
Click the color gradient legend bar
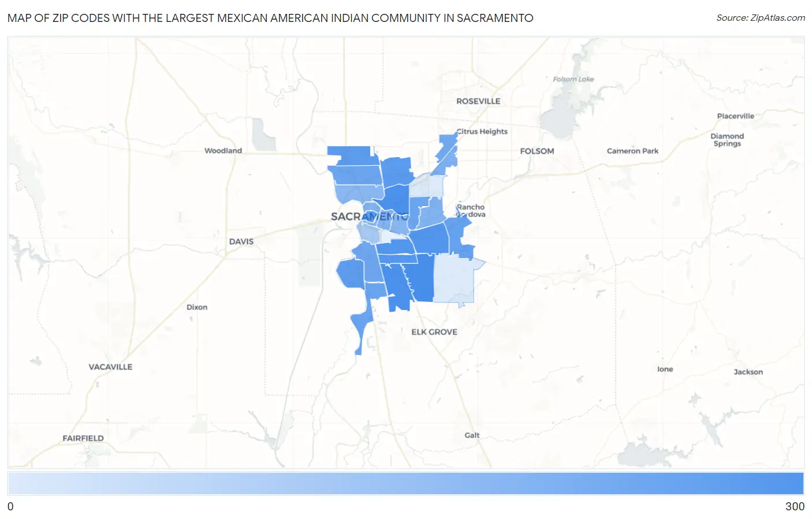point(406,484)
